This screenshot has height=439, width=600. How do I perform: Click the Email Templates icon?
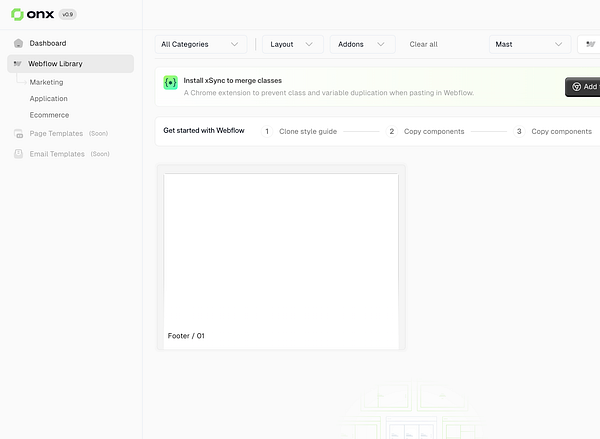point(18,154)
